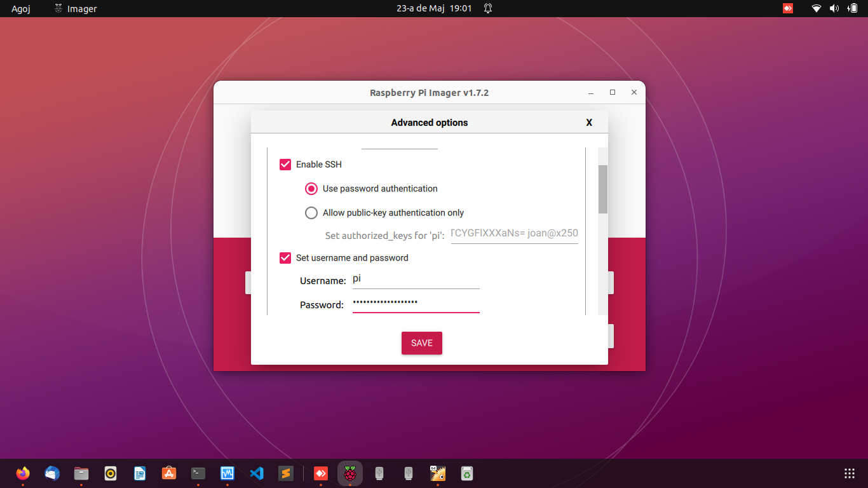
Task: Select Allow public-key authentication only
Action: 311,213
